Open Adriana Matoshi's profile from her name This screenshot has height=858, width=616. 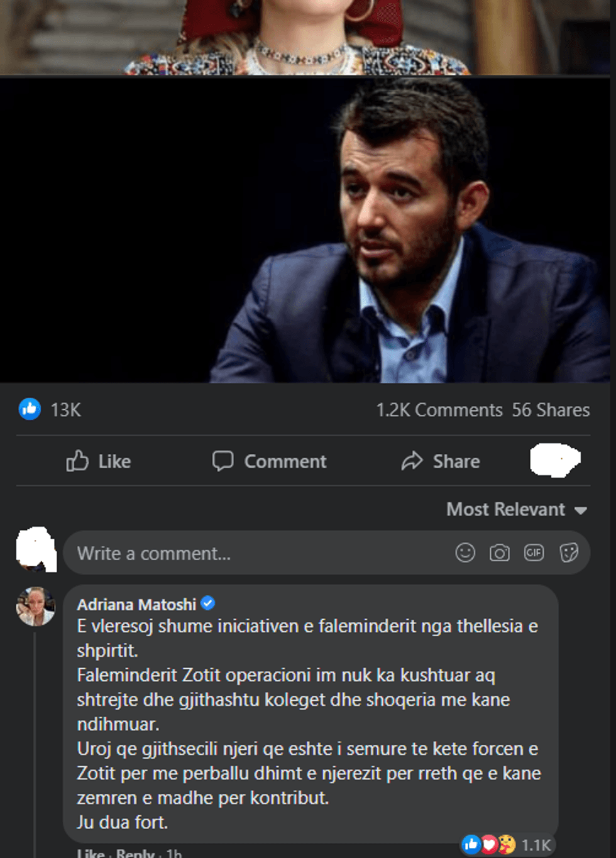point(140,604)
